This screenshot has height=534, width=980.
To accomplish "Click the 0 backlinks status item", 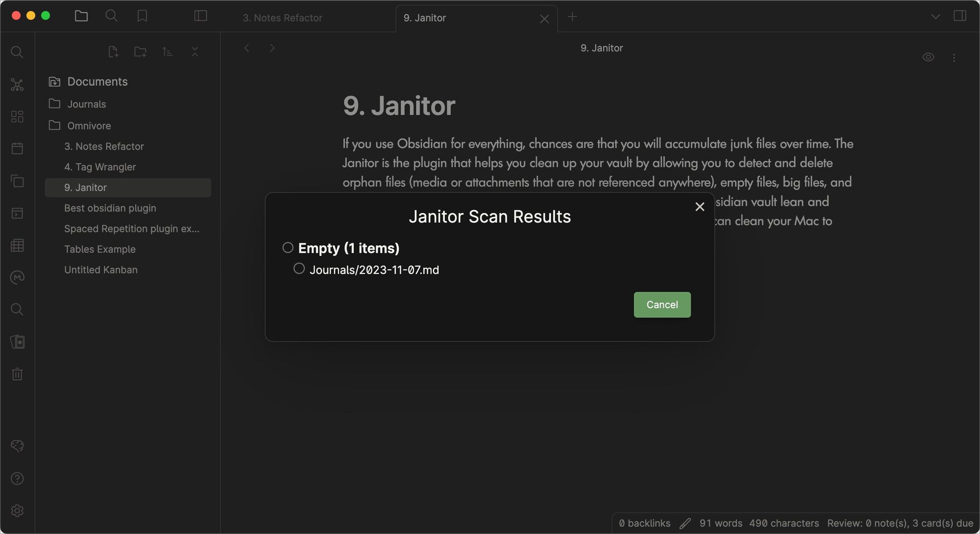I will tap(644, 523).
